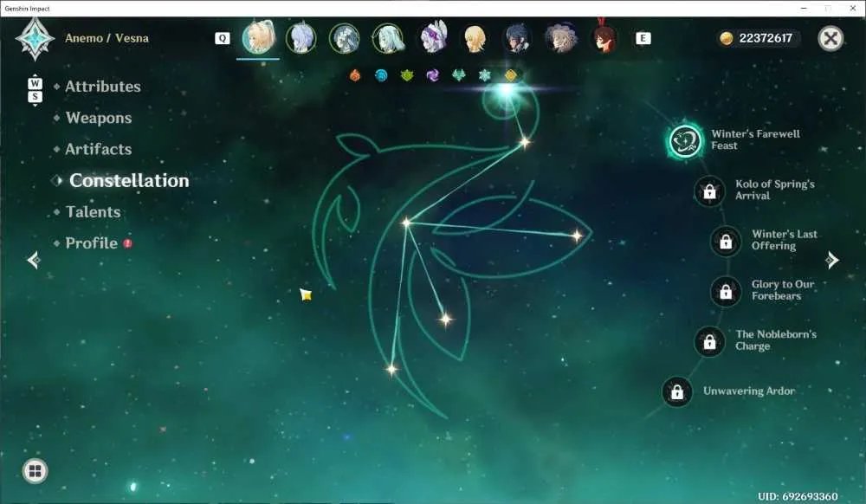Click the Q previous-character key button
The image size is (866, 504).
(x=222, y=38)
